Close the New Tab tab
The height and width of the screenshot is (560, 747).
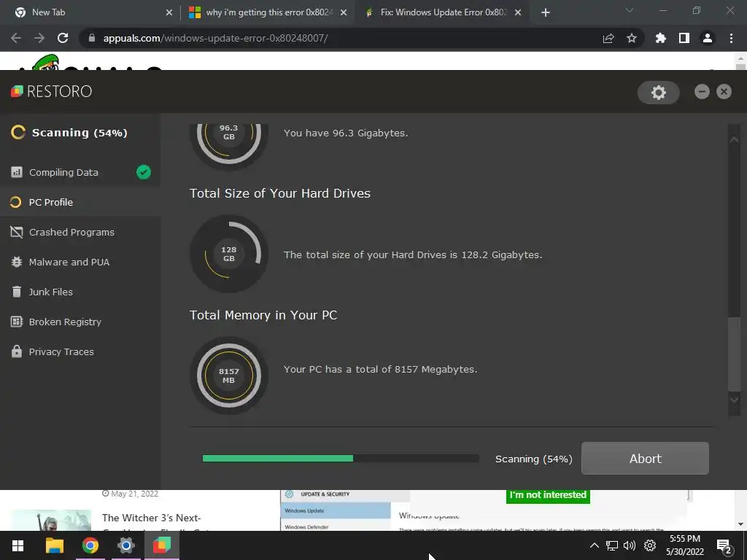pyautogui.click(x=169, y=12)
